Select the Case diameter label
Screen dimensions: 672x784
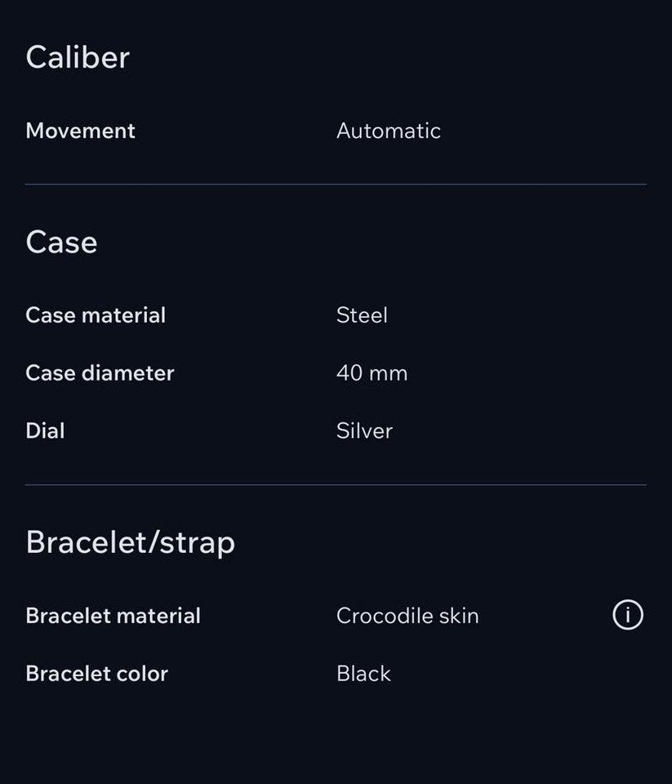pyautogui.click(x=100, y=373)
